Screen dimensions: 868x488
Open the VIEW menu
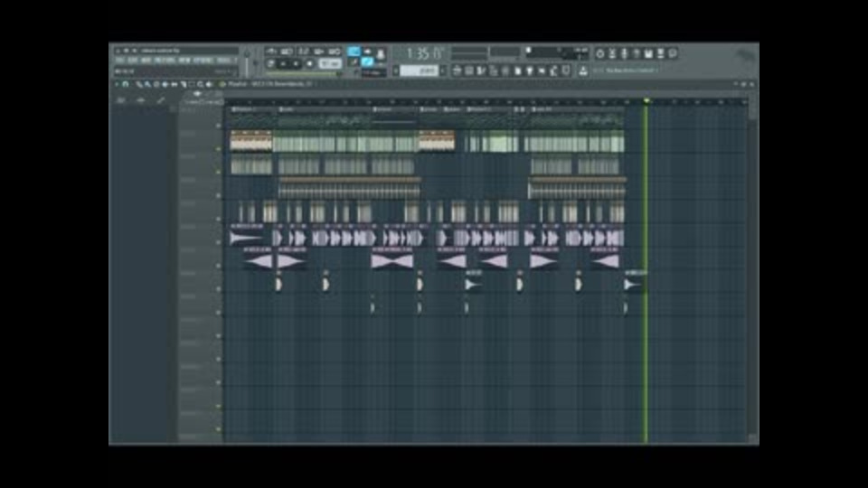[184, 60]
